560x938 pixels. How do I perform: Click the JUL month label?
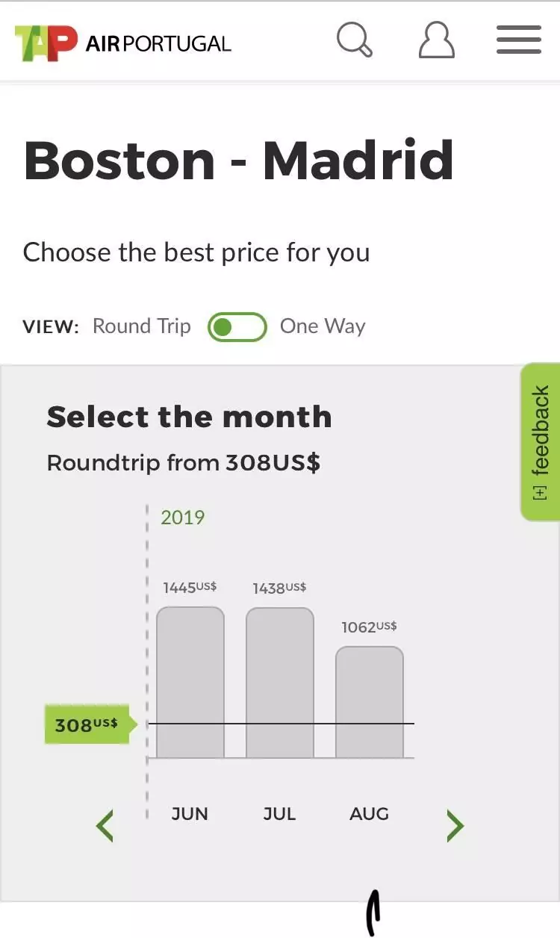(279, 813)
